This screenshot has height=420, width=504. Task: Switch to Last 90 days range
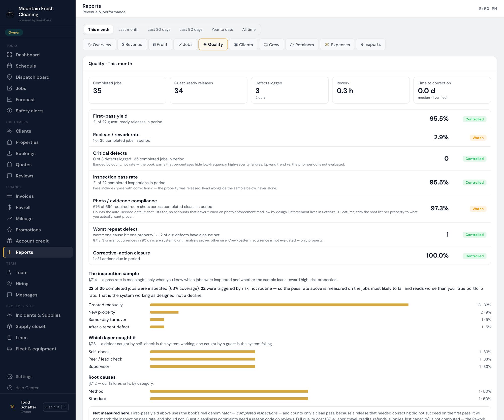pos(191,29)
